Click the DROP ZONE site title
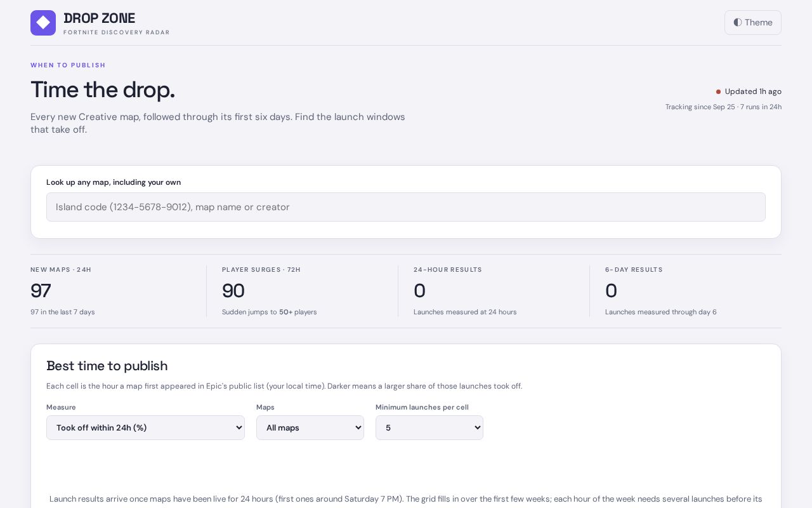 [x=99, y=18]
